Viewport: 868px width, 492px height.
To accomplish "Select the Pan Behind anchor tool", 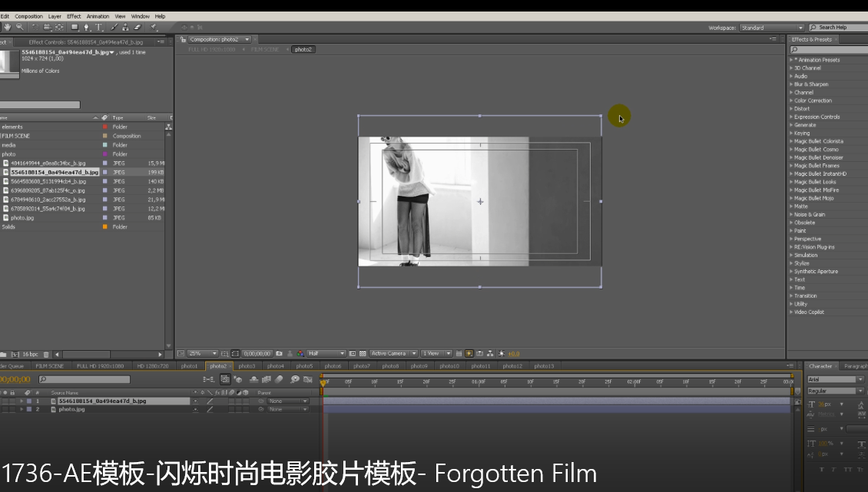I will 59,27.
